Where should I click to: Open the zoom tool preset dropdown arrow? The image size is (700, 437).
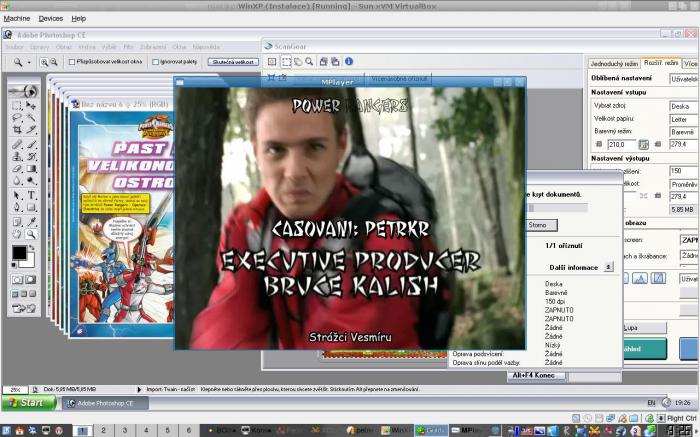[29, 62]
